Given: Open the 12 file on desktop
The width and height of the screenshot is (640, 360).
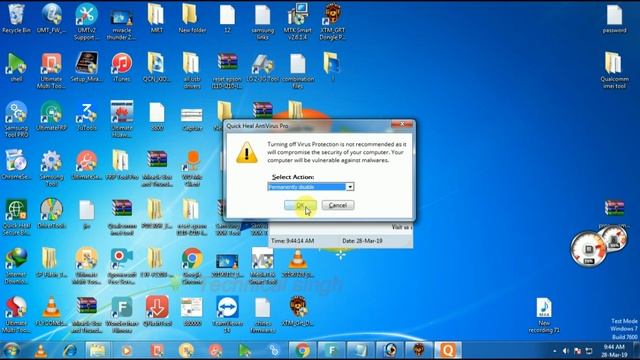Looking at the screenshot, I should coord(227,19).
